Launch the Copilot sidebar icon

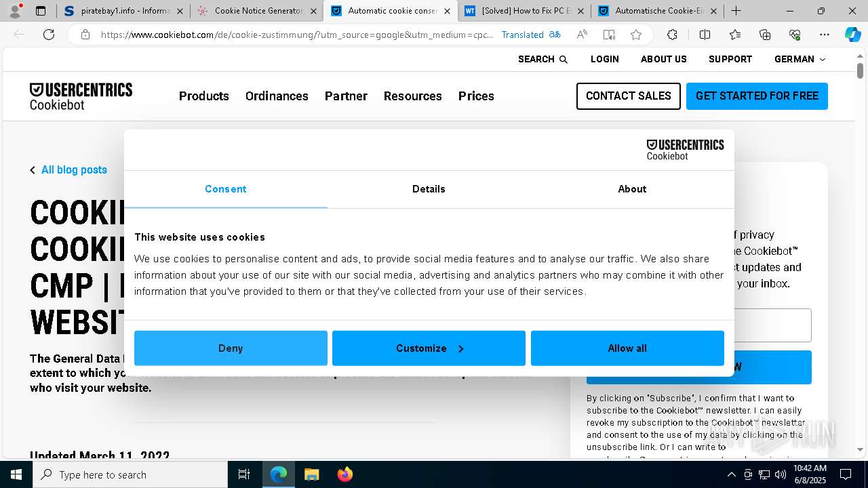pos(852,35)
